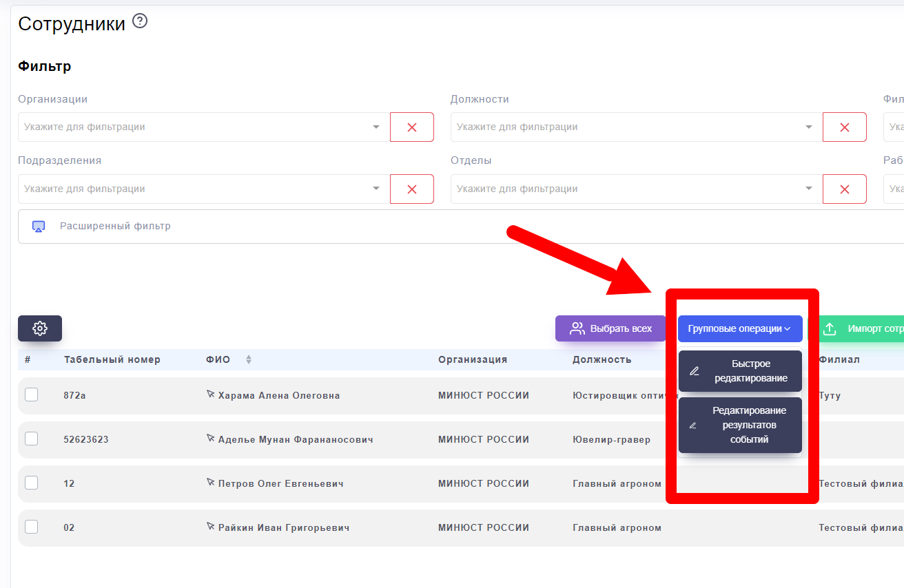Tick the checkbox for employee 872a
The height and width of the screenshot is (588, 904).
31,395
